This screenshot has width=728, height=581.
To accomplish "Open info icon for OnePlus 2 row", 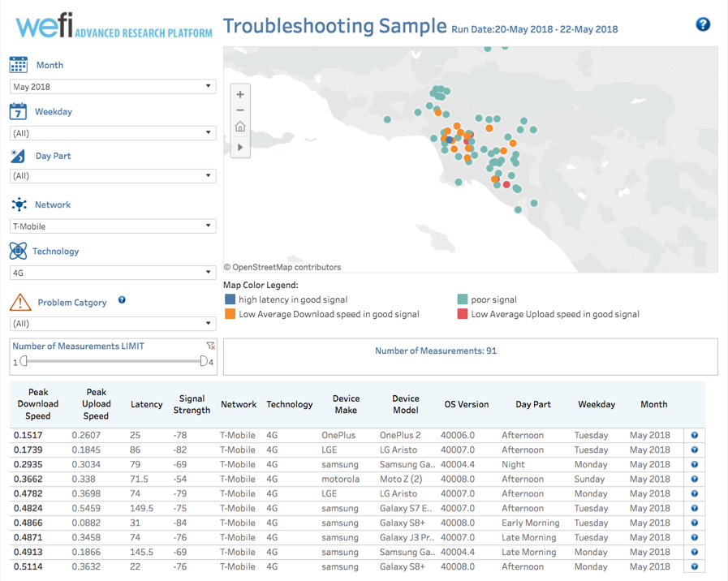I will (695, 435).
